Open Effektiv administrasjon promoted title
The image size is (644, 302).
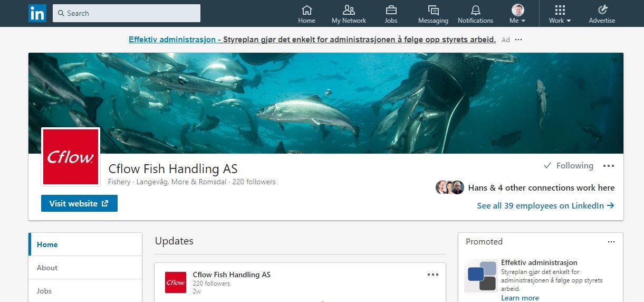[x=539, y=262]
